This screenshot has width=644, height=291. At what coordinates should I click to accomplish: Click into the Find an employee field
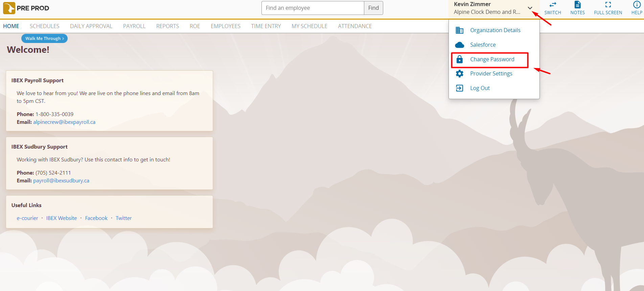(313, 8)
